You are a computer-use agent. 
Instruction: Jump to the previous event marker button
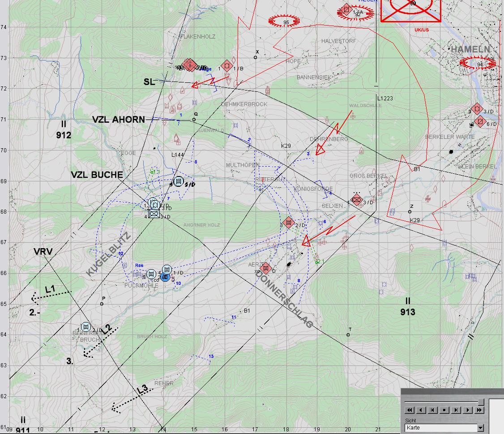[432, 410]
